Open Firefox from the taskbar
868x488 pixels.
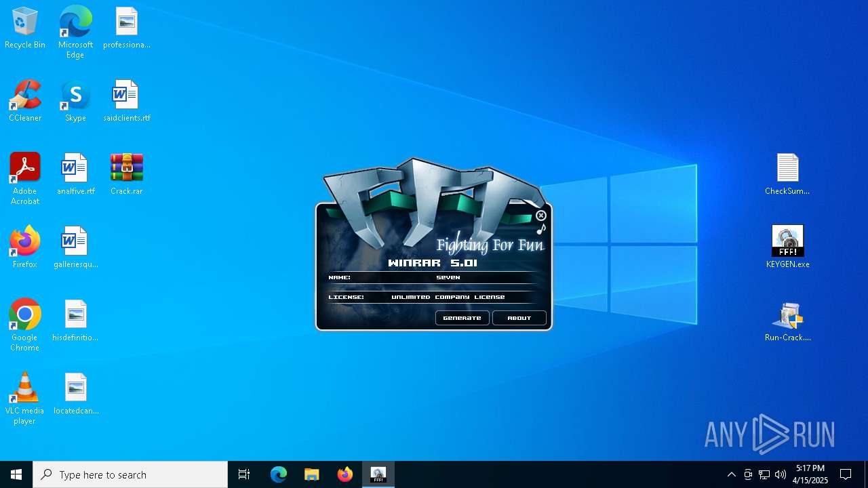coord(345,474)
